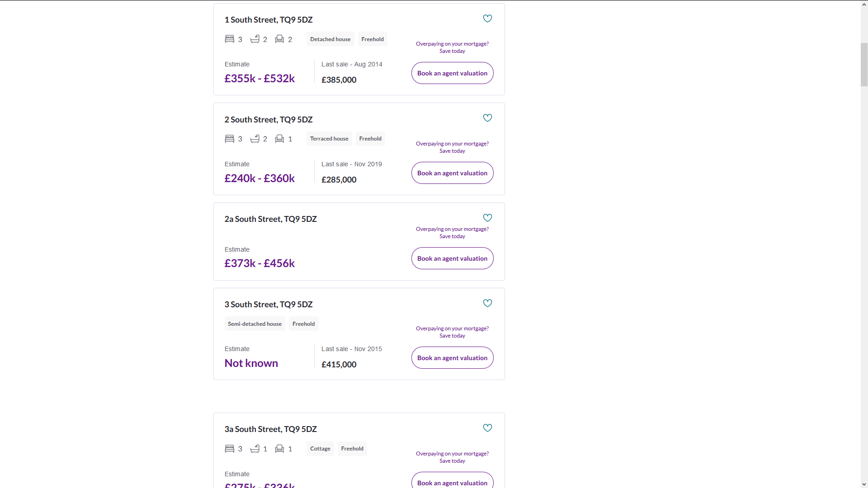Image resolution: width=868 pixels, height=488 pixels.
Task: Click the vertical scrollbar thumb
Action: [864, 65]
